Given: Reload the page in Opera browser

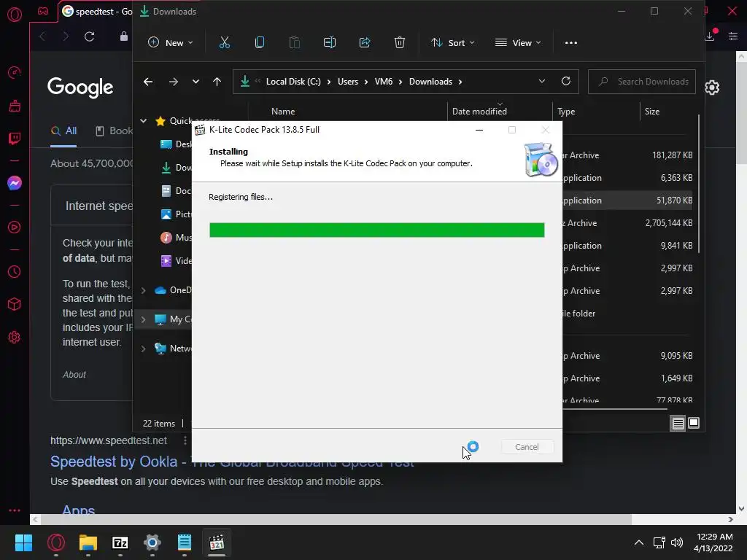Looking at the screenshot, I should [x=89, y=36].
